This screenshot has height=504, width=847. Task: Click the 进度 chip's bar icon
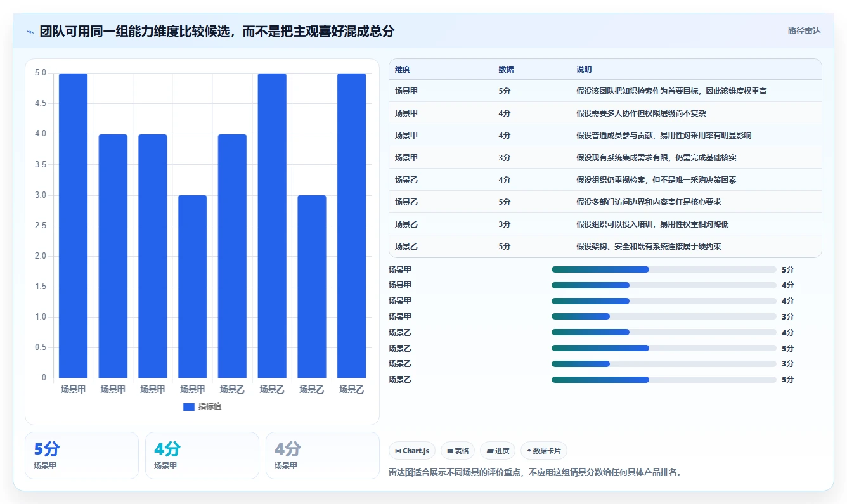489,451
